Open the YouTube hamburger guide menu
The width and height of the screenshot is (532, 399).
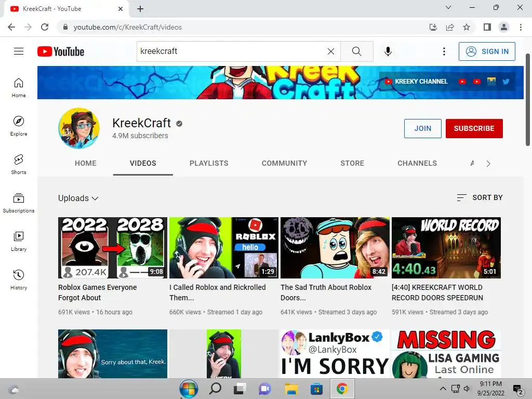(x=19, y=51)
